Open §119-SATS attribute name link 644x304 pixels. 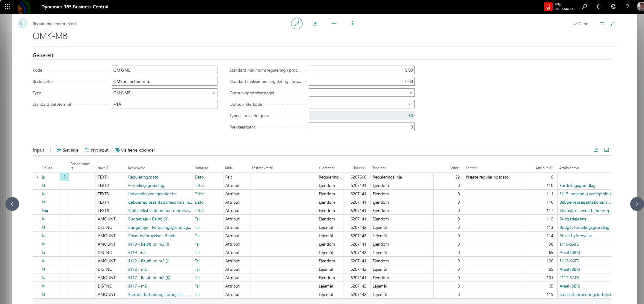569,244
